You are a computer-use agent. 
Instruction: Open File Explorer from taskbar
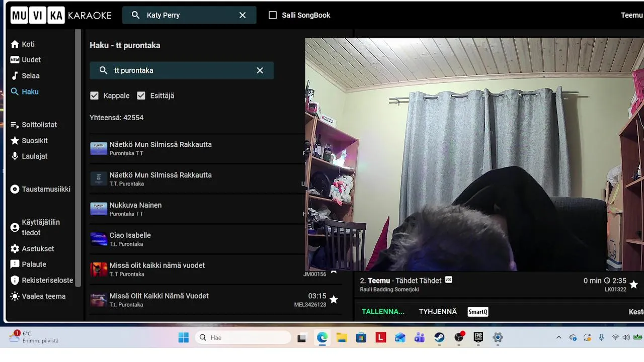342,338
